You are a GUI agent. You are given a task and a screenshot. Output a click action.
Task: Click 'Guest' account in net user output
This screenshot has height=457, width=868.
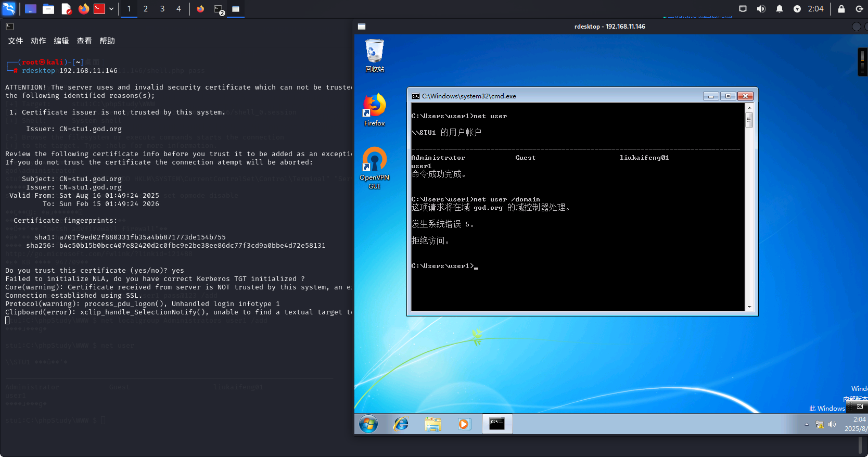point(526,158)
